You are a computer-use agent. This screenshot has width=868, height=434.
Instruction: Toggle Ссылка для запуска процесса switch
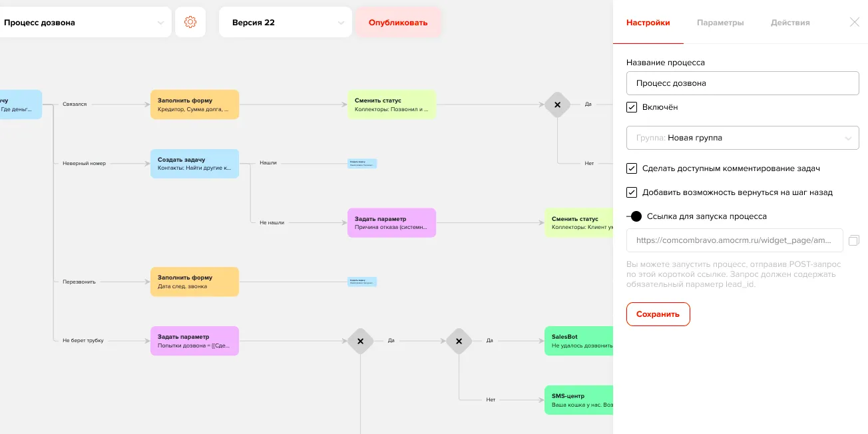[x=634, y=216]
